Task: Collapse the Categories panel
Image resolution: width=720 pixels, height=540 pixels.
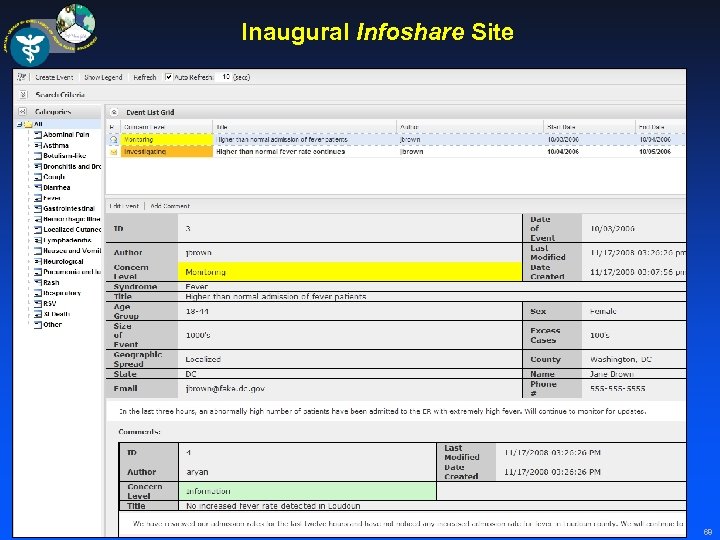Action: [22, 112]
